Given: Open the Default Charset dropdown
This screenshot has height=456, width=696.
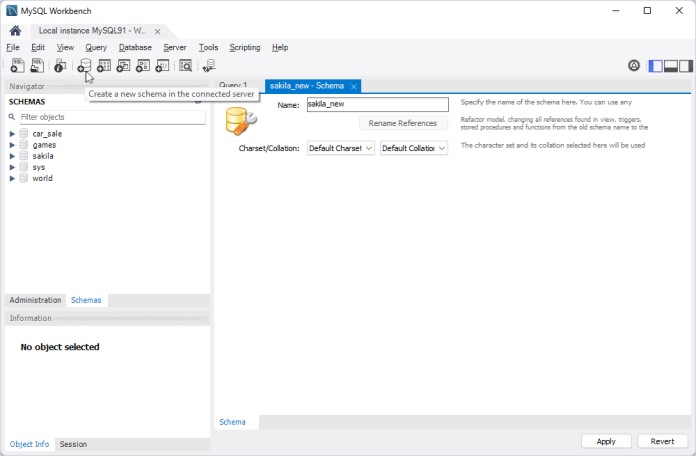Looking at the screenshot, I should [340, 148].
